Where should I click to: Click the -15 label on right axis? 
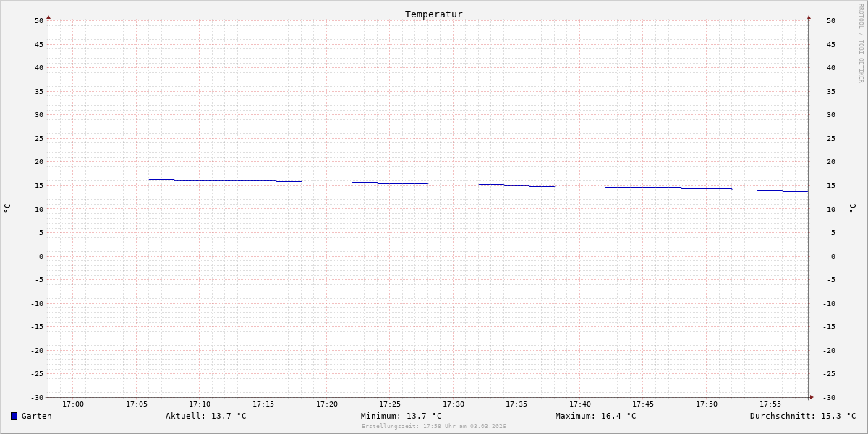(829, 326)
